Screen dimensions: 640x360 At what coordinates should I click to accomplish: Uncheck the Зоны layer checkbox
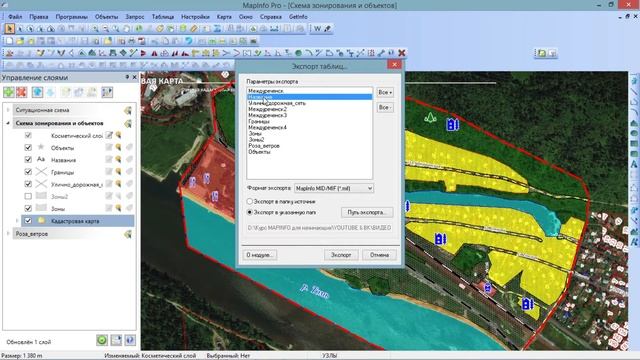[28, 209]
